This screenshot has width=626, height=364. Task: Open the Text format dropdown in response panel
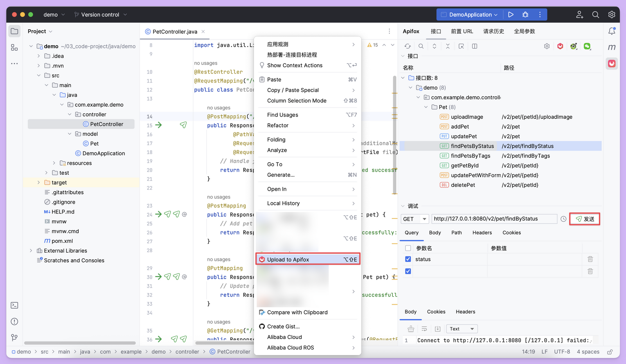(x=462, y=328)
